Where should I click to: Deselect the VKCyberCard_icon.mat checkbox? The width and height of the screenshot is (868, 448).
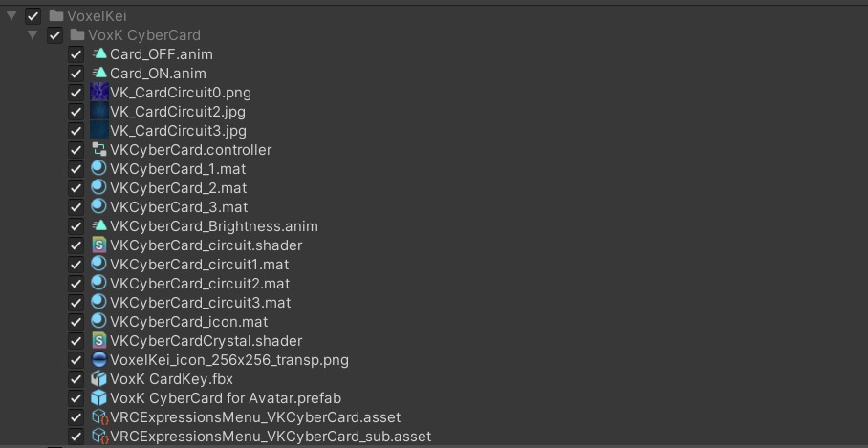[76, 322]
